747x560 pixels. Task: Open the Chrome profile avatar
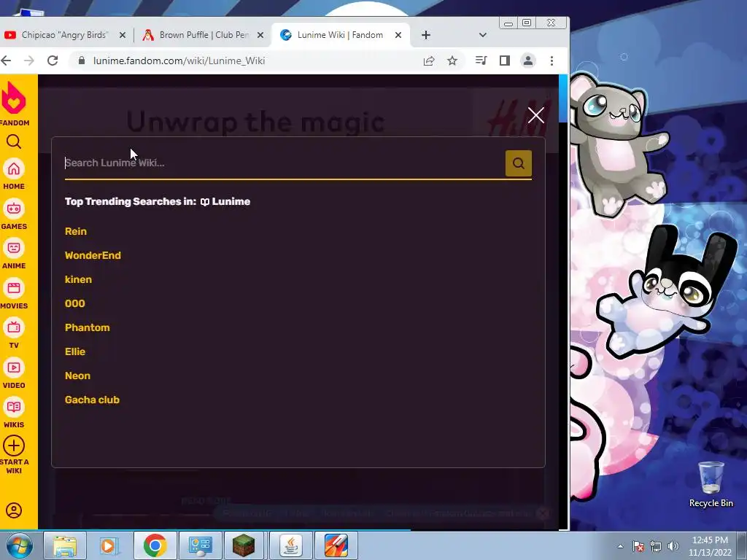[x=528, y=61]
